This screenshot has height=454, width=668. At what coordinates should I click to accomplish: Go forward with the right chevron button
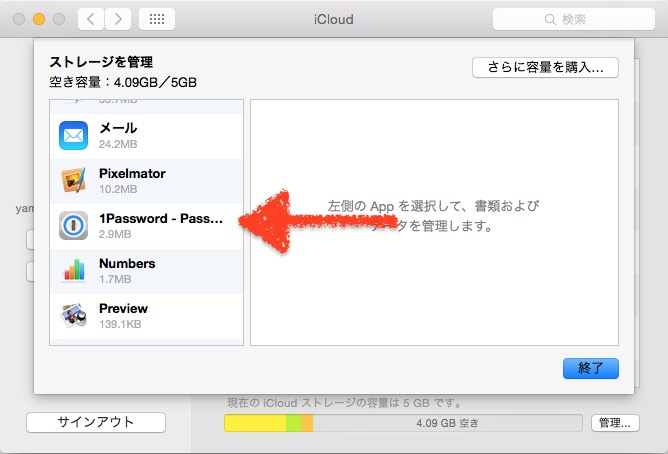[x=118, y=19]
